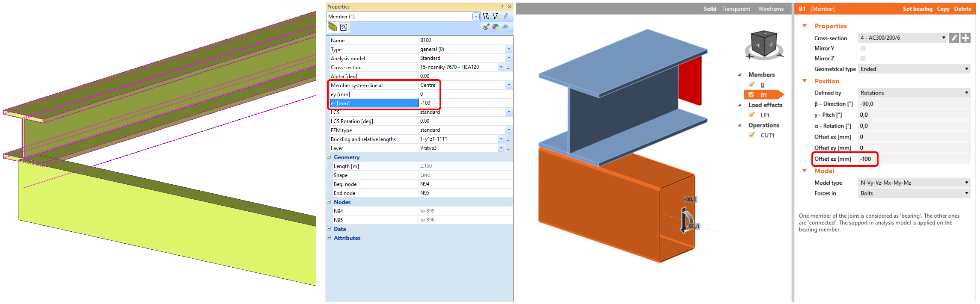
Task: Enable the Mirror Y checkbox
Action: coord(863,48)
